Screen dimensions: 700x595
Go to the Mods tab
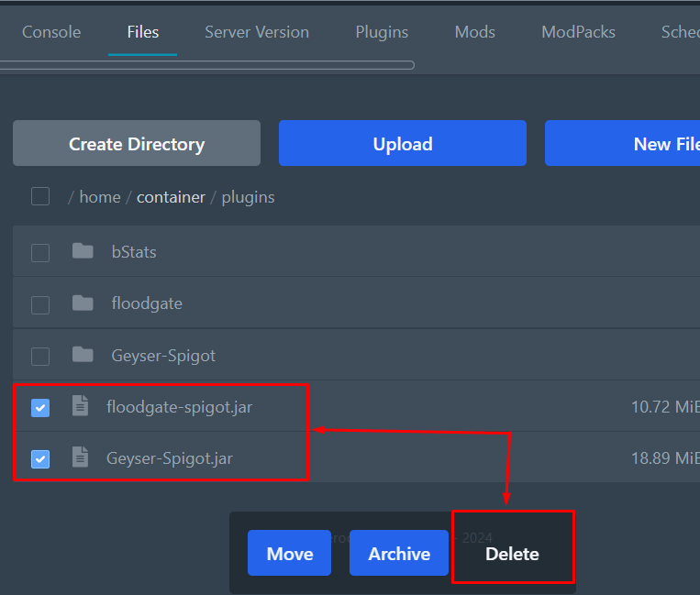[x=475, y=32]
